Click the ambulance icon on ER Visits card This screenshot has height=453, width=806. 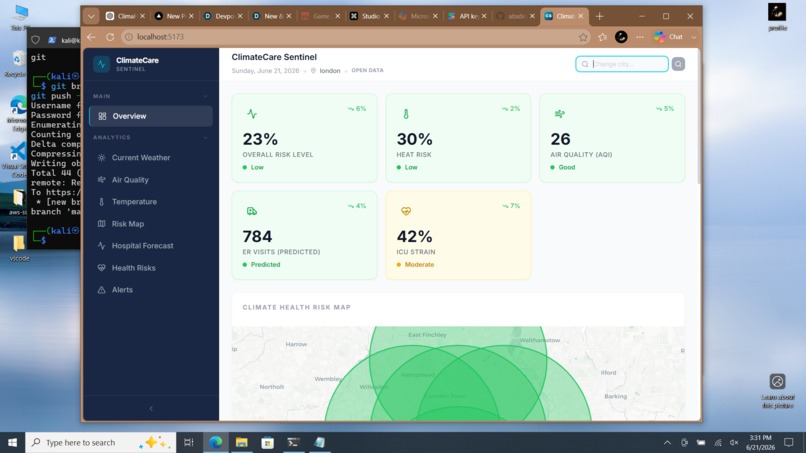[x=252, y=211]
